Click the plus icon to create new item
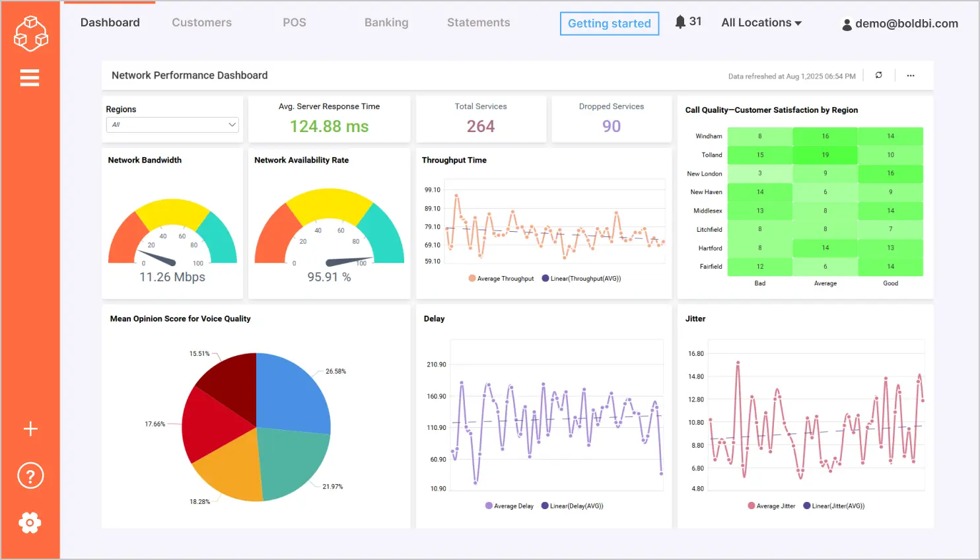980x560 pixels. tap(30, 429)
